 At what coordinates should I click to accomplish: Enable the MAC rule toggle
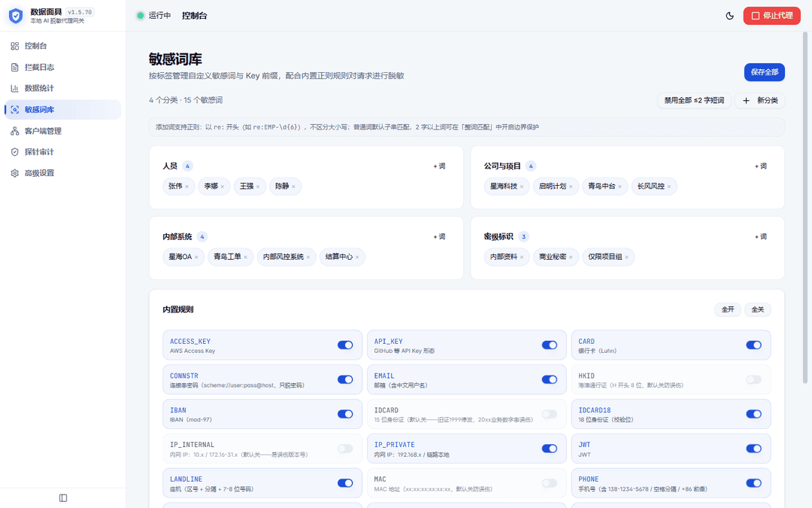(550, 483)
